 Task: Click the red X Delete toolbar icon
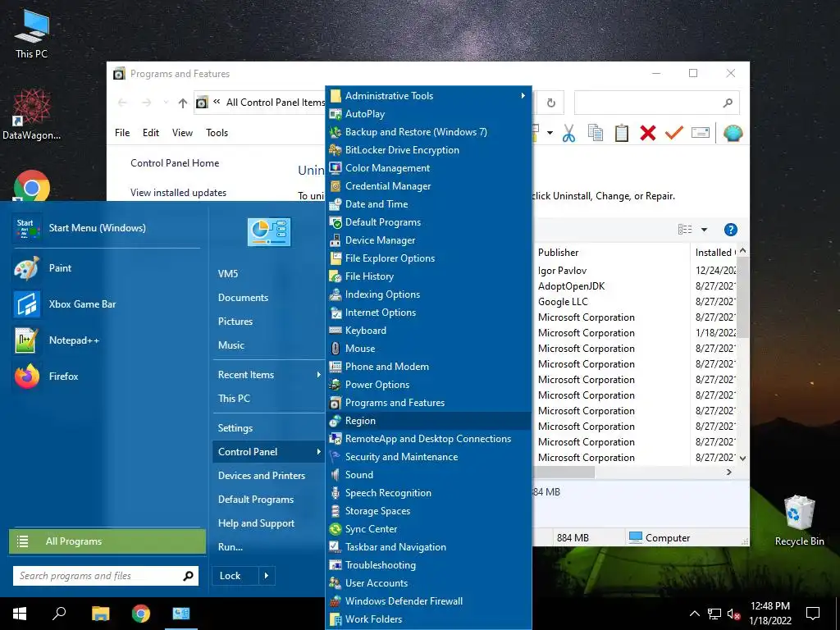pyautogui.click(x=648, y=133)
